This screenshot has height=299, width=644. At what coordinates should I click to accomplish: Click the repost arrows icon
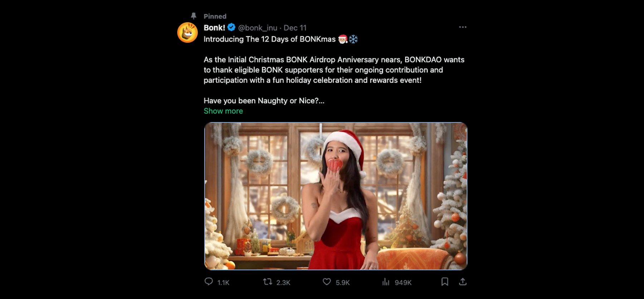[x=268, y=282]
